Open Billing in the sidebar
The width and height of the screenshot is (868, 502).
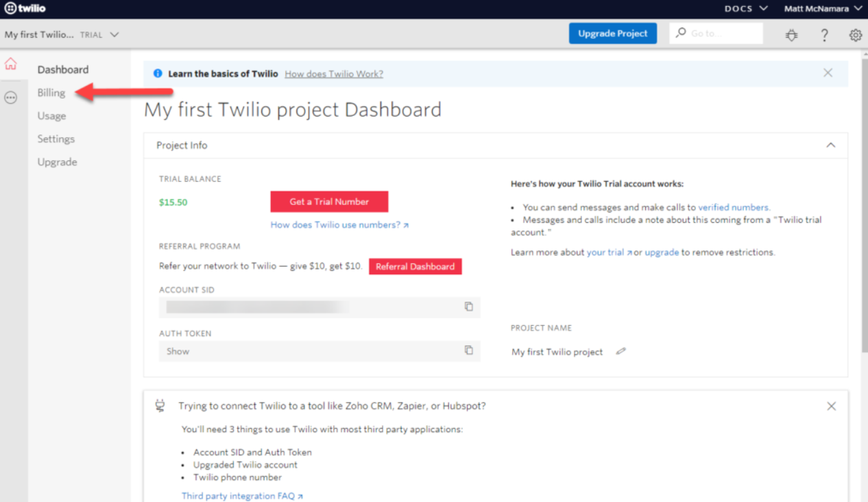(x=51, y=93)
